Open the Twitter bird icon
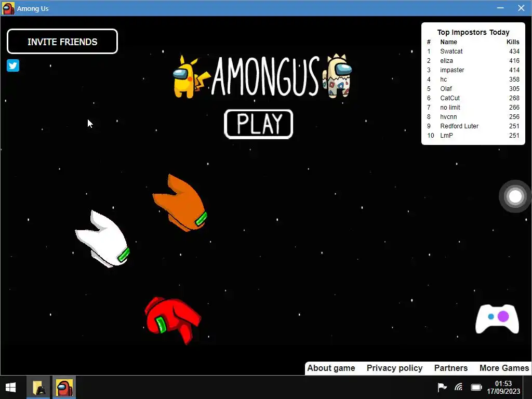Image resolution: width=532 pixels, height=399 pixels. [x=13, y=65]
